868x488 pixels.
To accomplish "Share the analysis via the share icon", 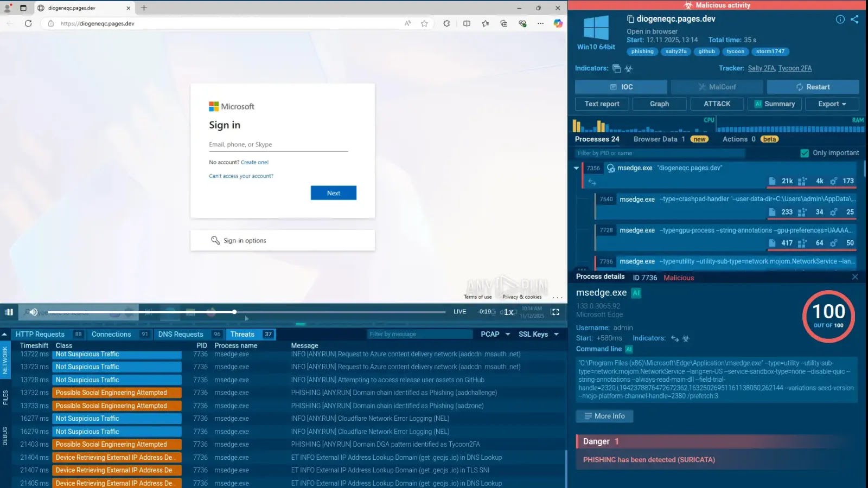I will point(855,19).
